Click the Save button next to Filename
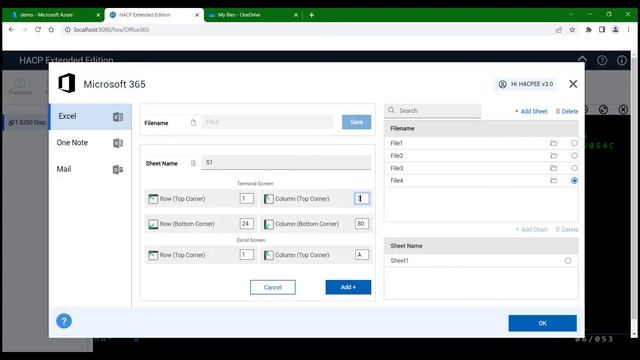 click(356, 122)
